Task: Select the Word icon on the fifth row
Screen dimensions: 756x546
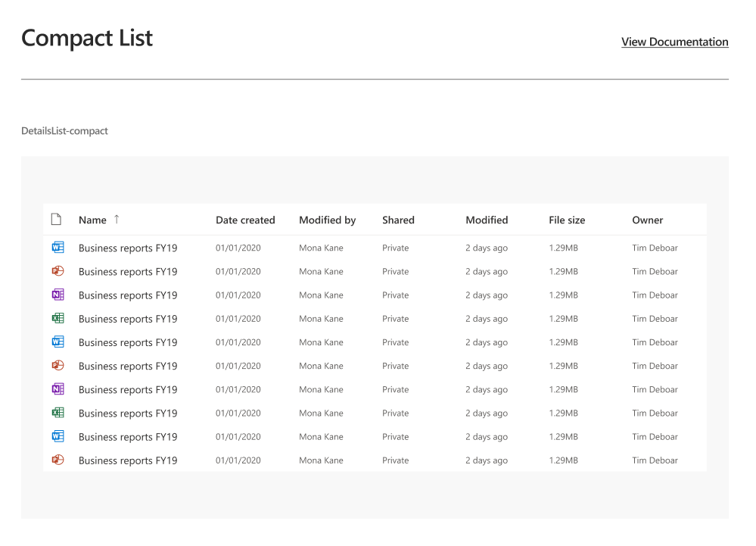Action: [58, 342]
